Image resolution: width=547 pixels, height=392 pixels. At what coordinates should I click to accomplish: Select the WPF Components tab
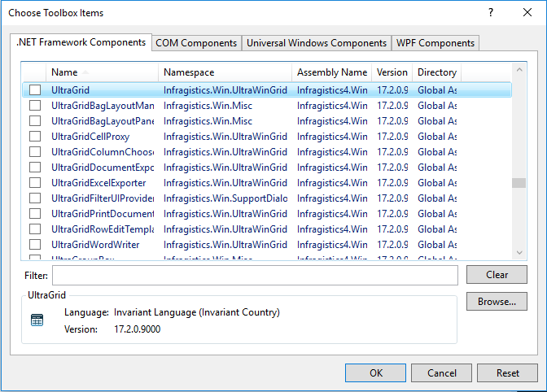435,43
